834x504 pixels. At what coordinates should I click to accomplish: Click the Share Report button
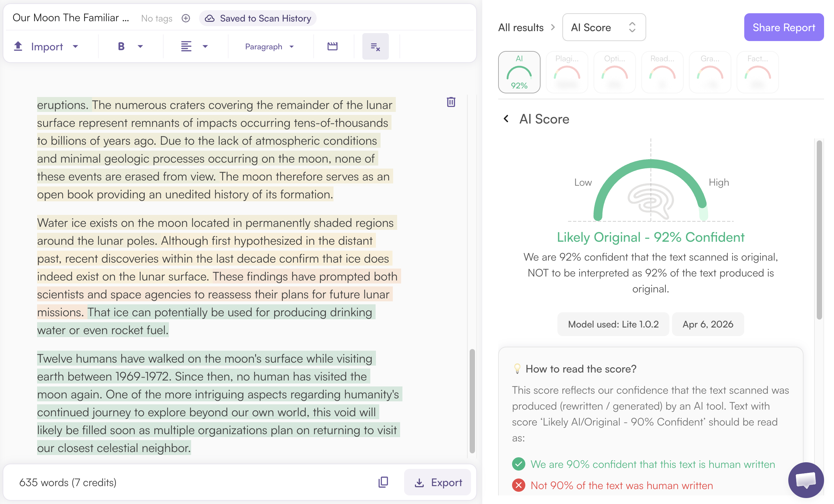783,27
